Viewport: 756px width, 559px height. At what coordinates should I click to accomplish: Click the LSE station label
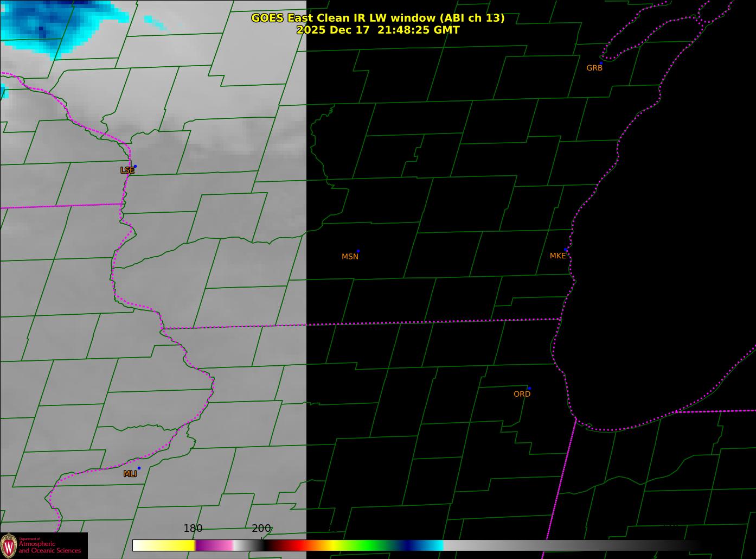coord(127,170)
